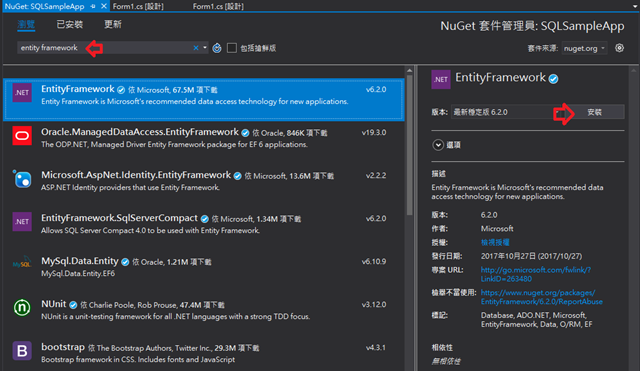The height and width of the screenshot is (371, 640).
Task: Open the search history dropdown arrow
Action: [205, 48]
